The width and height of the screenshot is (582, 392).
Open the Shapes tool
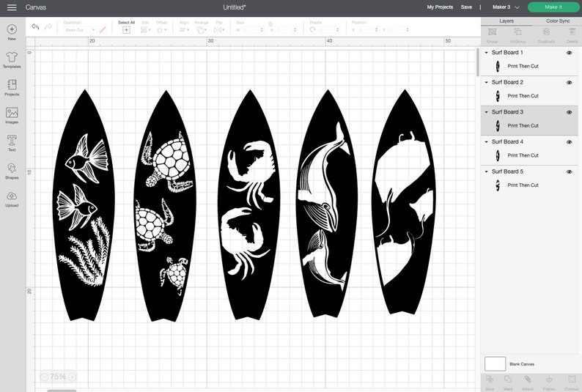coord(12,168)
